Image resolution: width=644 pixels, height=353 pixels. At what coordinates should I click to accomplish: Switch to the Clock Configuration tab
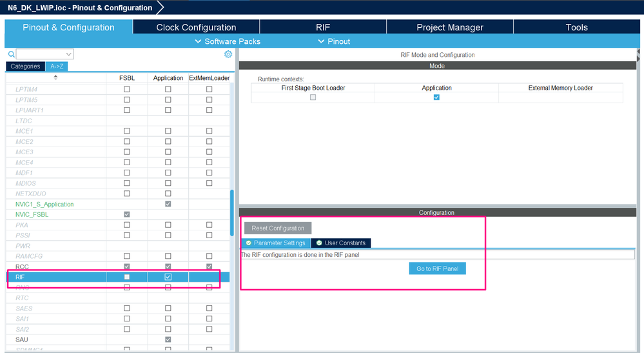pyautogui.click(x=196, y=27)
